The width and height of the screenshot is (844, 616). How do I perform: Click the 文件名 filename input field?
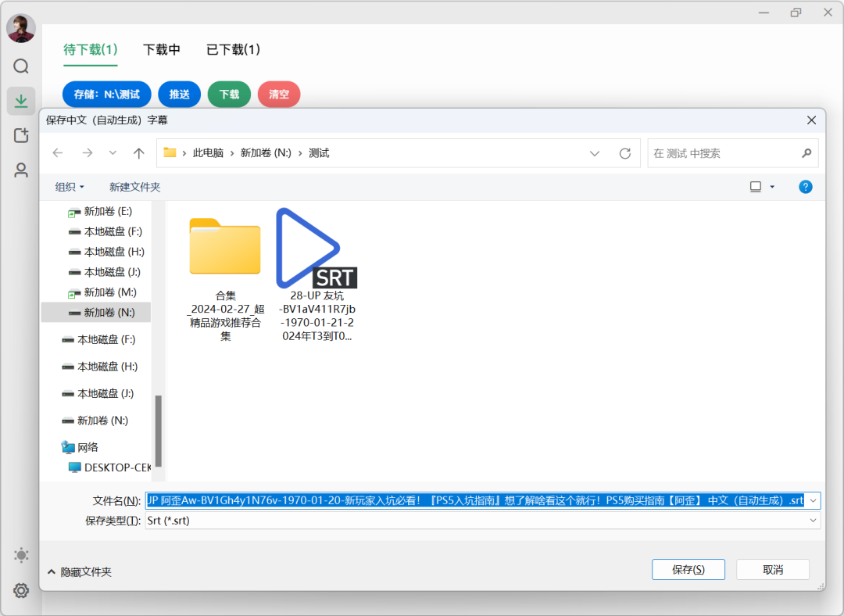pyautogui.click(x=476, y=500)
